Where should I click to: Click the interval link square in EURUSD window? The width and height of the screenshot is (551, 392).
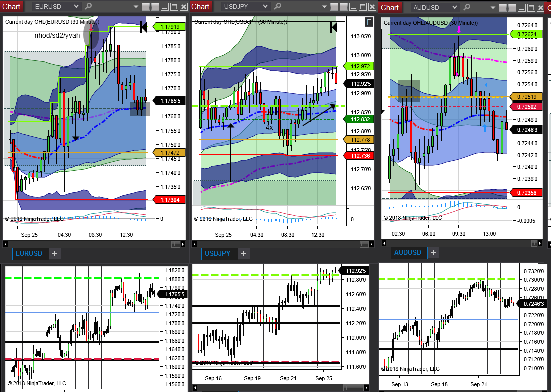click(154, 7)
